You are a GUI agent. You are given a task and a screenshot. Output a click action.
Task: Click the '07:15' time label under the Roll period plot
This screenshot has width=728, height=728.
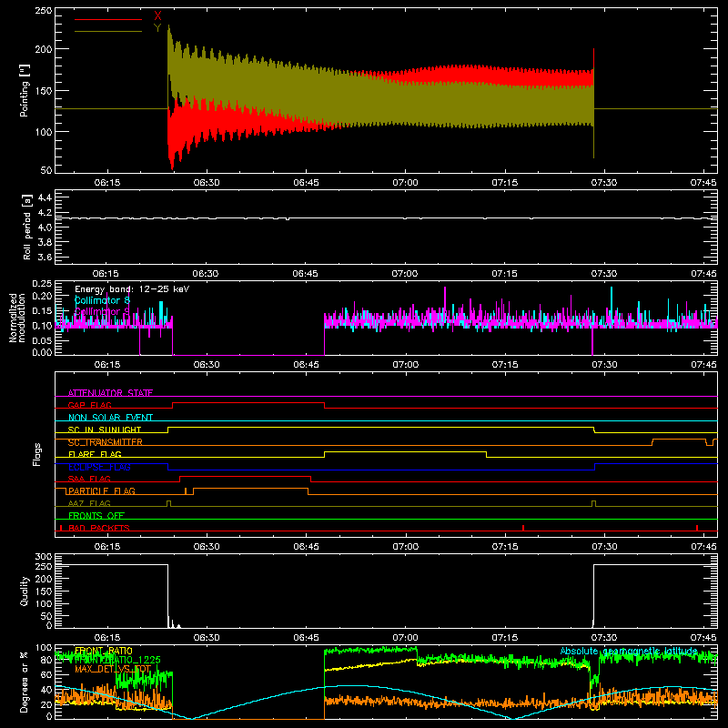point(505,274)
